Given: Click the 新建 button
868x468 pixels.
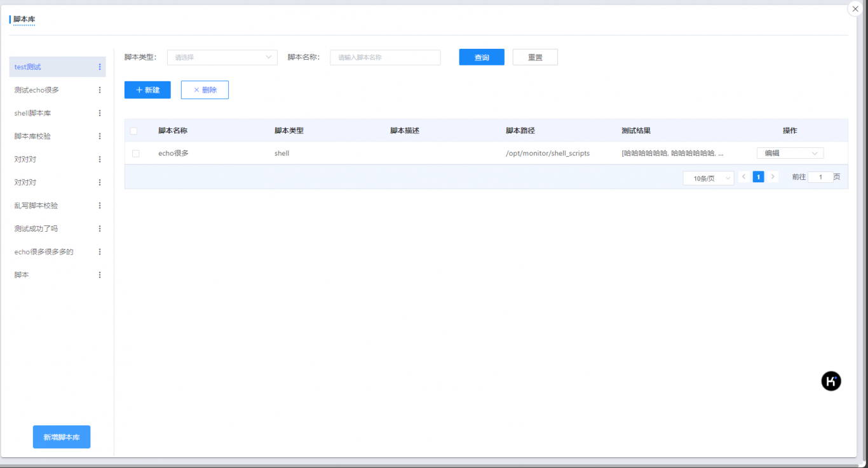Looking at the screenshot, I should click(x=147, y=90).
